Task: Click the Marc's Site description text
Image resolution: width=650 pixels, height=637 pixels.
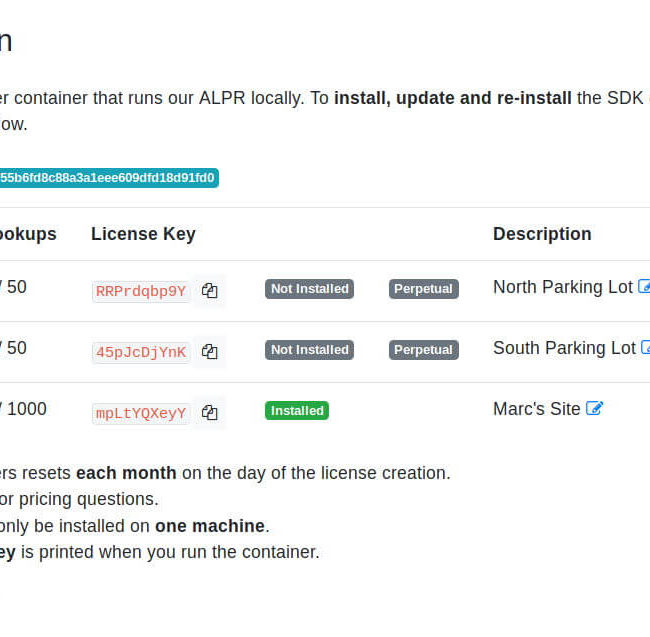Action: pos(536,409)
